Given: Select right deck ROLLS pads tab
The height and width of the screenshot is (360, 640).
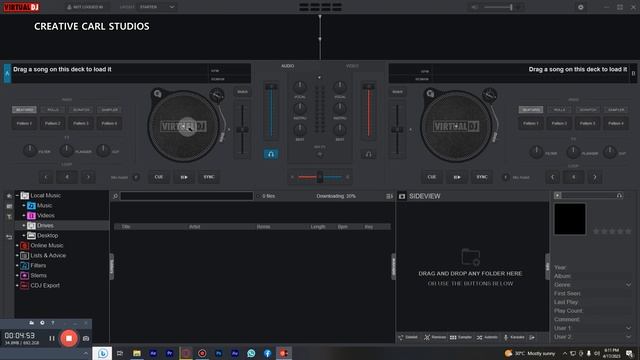Looking at the screenshot, I should (559, 110).
